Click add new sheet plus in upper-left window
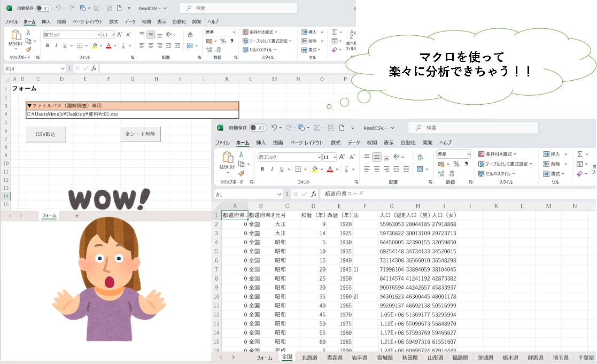597x364 pixels. [77, 216]
